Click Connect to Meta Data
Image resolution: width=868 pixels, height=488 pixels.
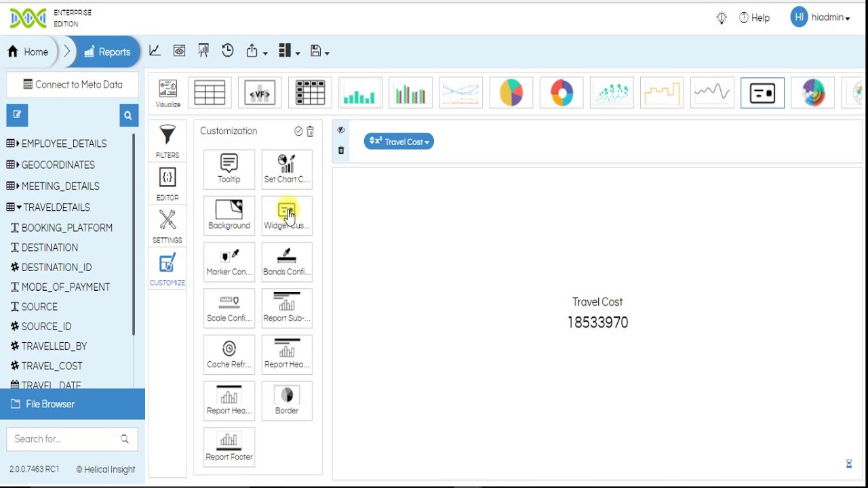click(x=73, y=85)
